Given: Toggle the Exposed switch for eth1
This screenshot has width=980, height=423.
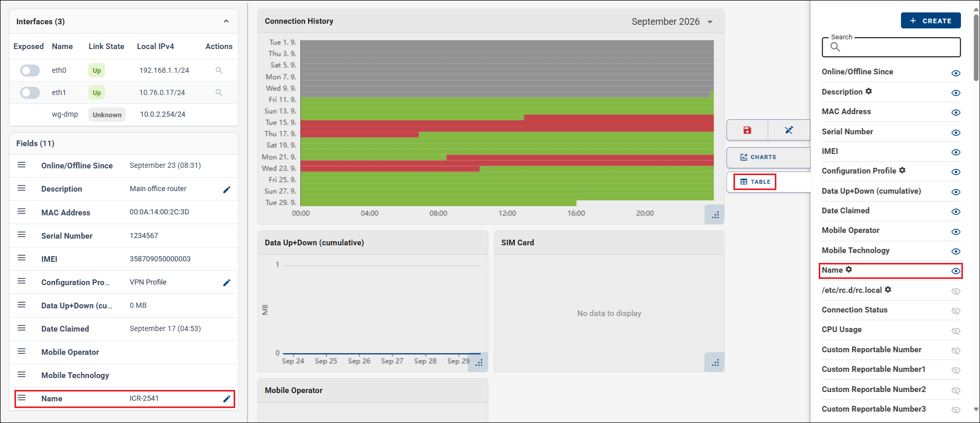Looking at the screenshot, I should point(30,92).
